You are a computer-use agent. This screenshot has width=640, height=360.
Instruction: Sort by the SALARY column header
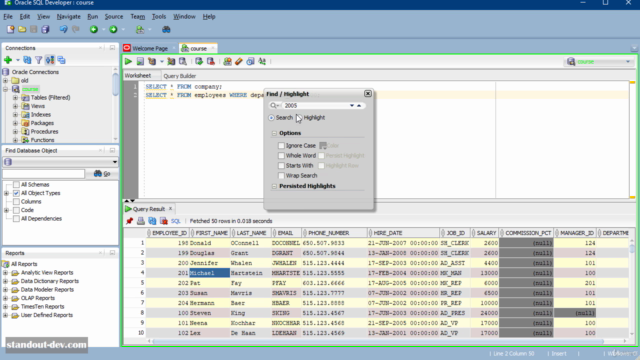485,233
